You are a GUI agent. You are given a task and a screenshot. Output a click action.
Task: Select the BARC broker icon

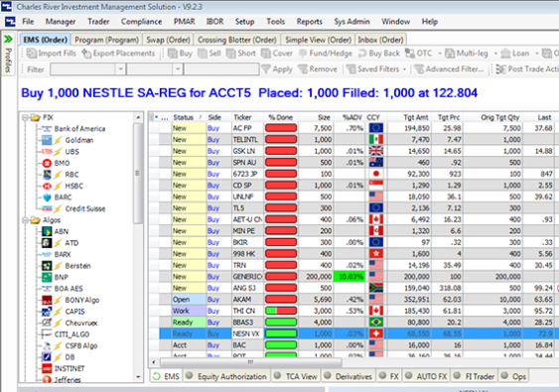click(x=47, y=197)
